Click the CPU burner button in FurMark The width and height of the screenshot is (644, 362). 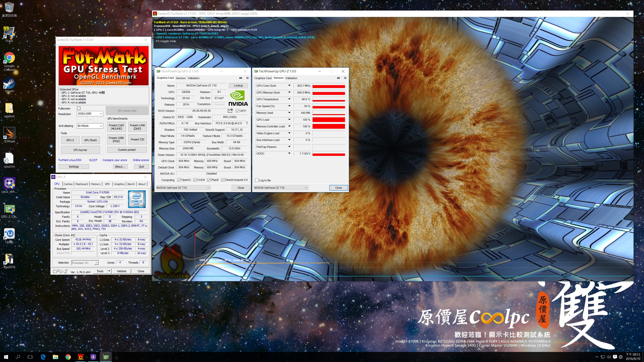pyautogui.click(x=80, y=150)
